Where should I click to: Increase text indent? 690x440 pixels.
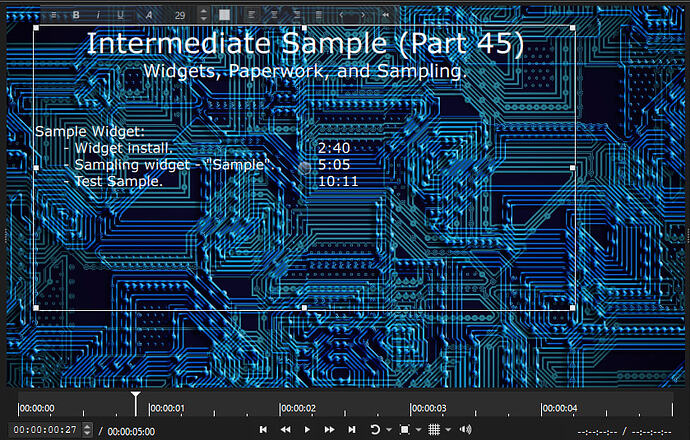(x=363, y=15)
